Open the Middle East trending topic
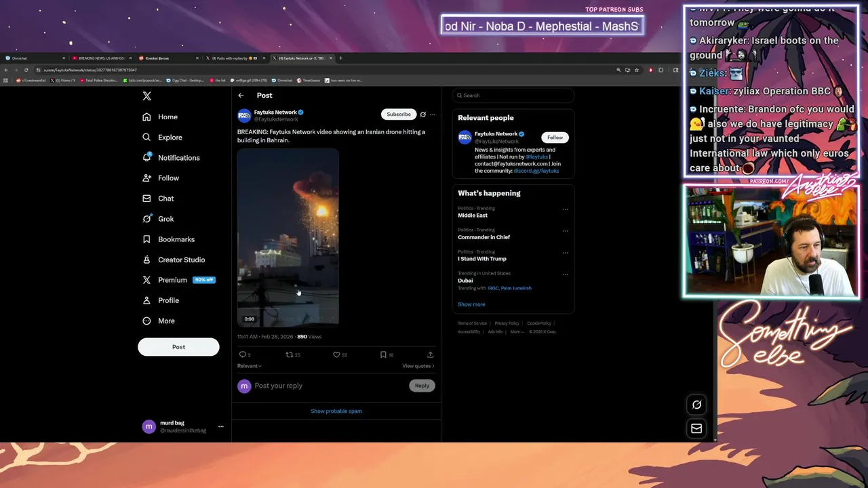The image size is (868, 488). (473, 215)
